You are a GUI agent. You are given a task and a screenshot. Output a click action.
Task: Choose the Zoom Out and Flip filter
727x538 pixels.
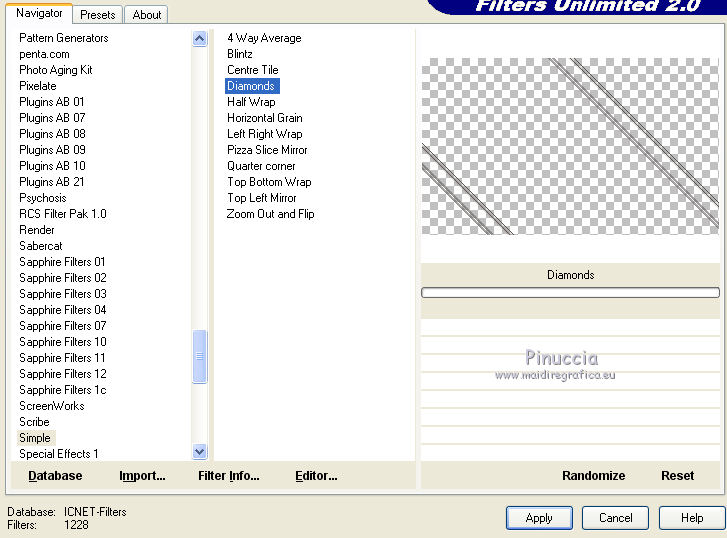point(270,214)
